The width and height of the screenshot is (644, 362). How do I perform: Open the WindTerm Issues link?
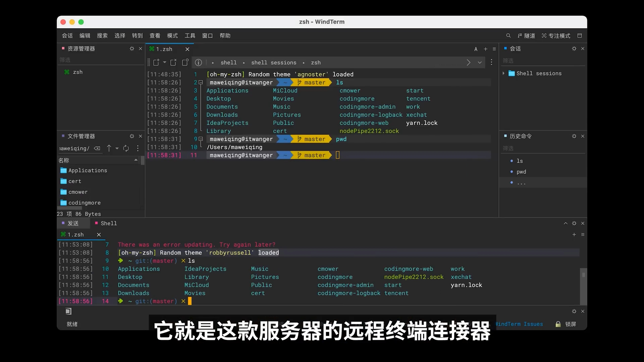[x=519, y=324]
